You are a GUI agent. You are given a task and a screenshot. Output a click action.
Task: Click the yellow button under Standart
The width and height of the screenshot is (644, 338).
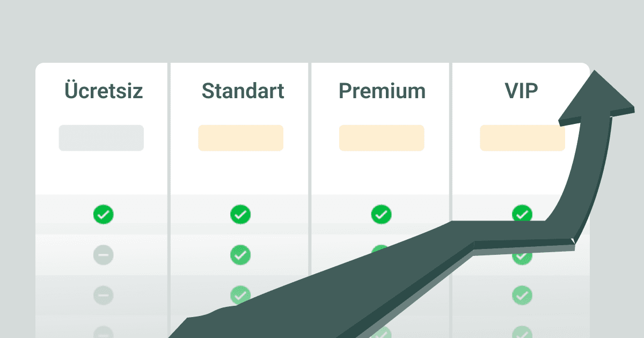(x=241, y=138)
